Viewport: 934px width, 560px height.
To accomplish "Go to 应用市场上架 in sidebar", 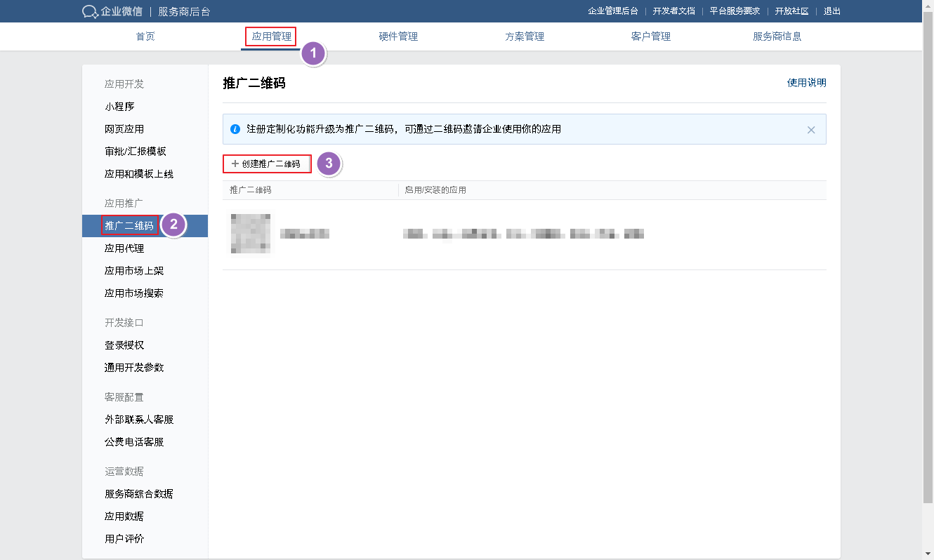I will (134, 271).
